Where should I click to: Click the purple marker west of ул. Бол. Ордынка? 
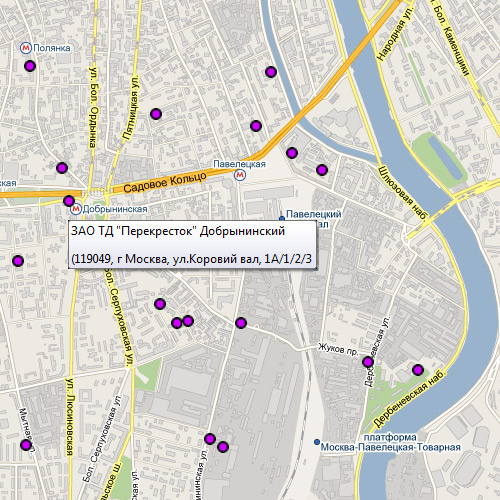pyautogui.click(x=62, y=168)
